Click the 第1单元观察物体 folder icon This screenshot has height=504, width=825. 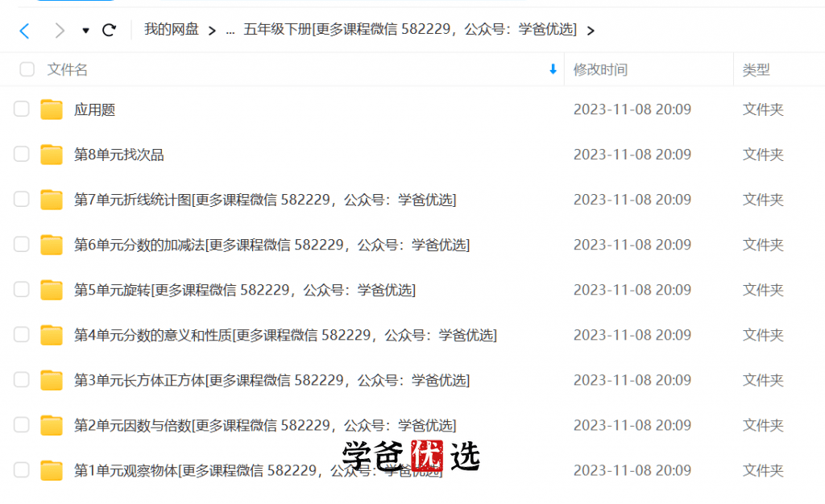[x=52, y=470]
